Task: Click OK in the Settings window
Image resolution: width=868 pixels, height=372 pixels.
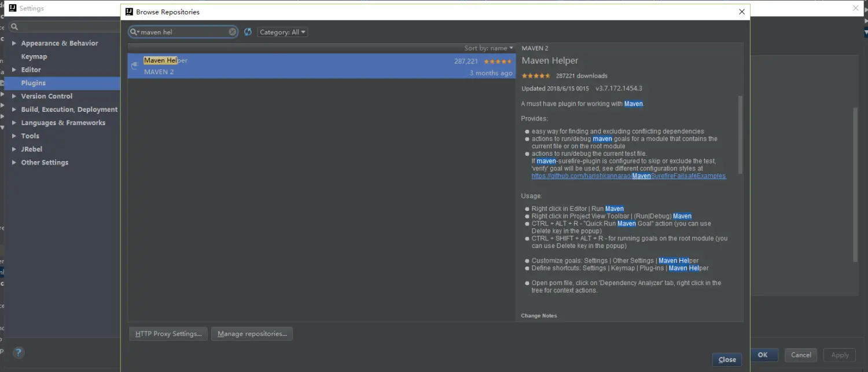Action: [x=763, y=355]
